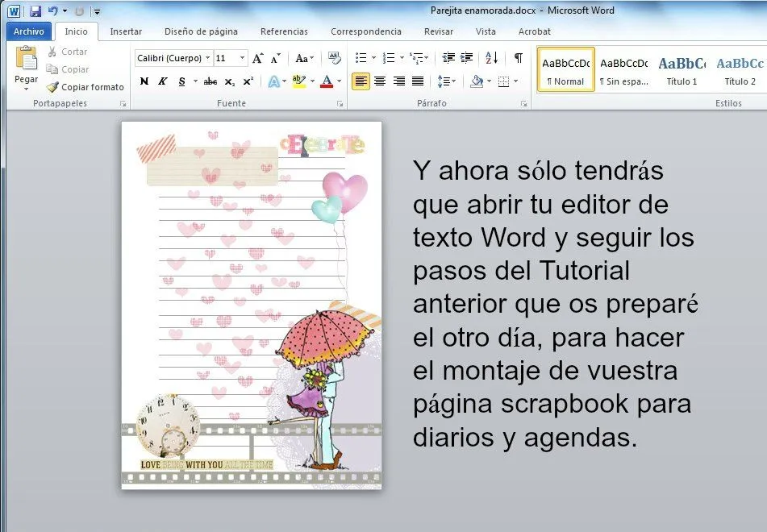Click the Cortar scissors button
Screen dimensions: 767x532
[x=67, y=52]
